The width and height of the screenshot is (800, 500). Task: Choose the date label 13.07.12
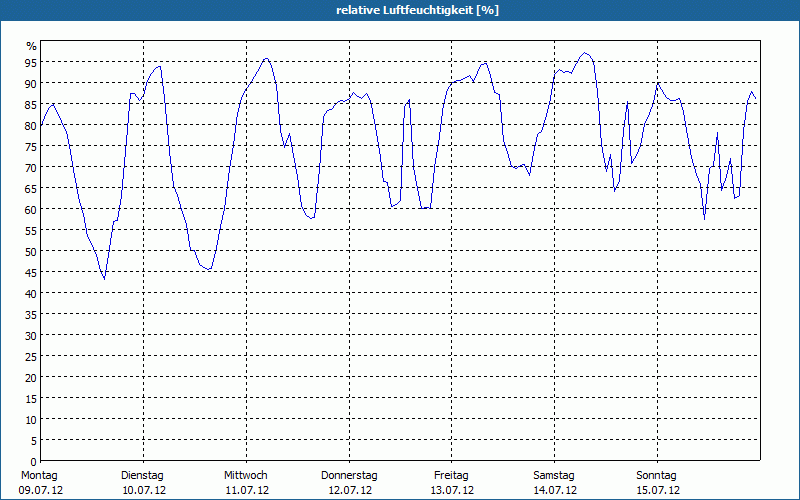coord(451,490)
